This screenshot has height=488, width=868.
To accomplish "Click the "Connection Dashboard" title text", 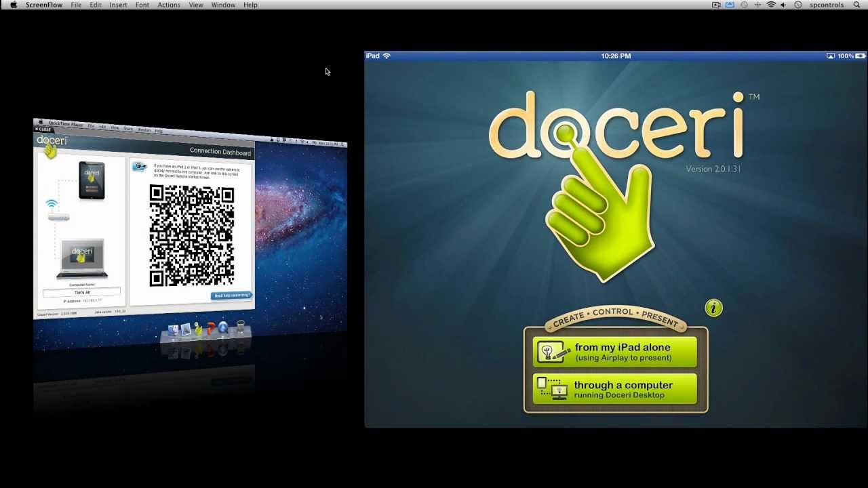I will pyautogui.click(x=220, y=152).
